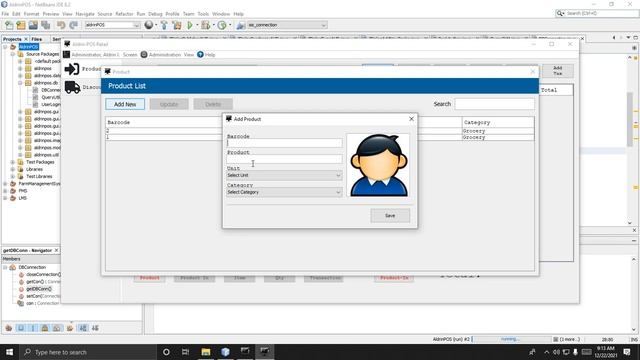Click the Build Project hammer icon

point(164,25)
